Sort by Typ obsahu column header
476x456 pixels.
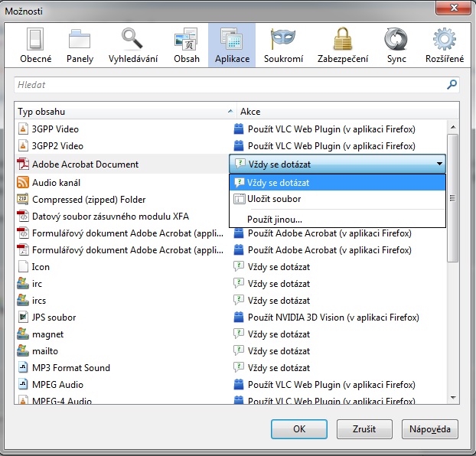click(126, 112)
